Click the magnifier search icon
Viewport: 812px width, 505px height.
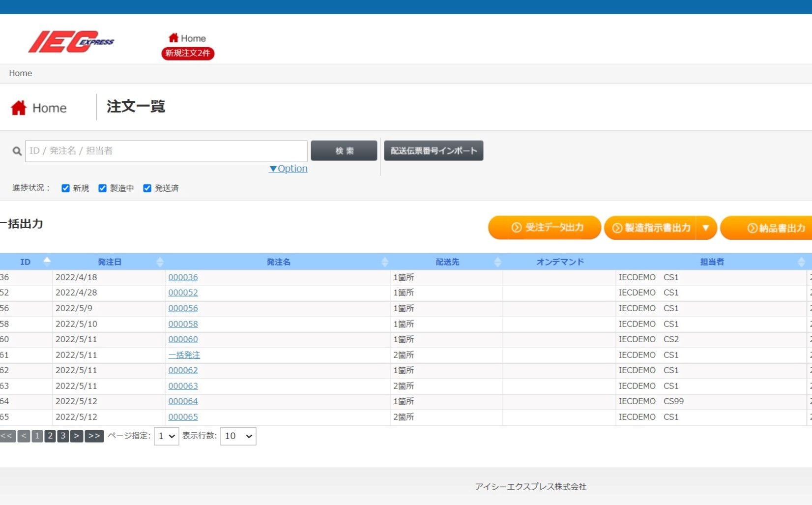click(17, 151)
